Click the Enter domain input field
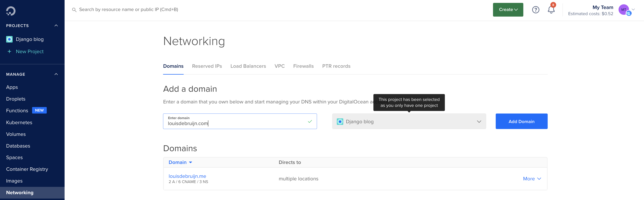Screen dimensions: 644x200 coord(240,121)
